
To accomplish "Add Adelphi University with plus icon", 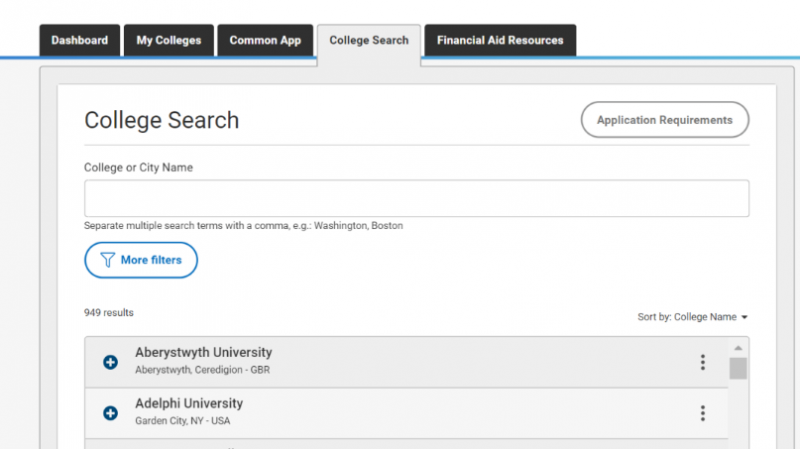I will pyautogui.click(x=110, y=413).
